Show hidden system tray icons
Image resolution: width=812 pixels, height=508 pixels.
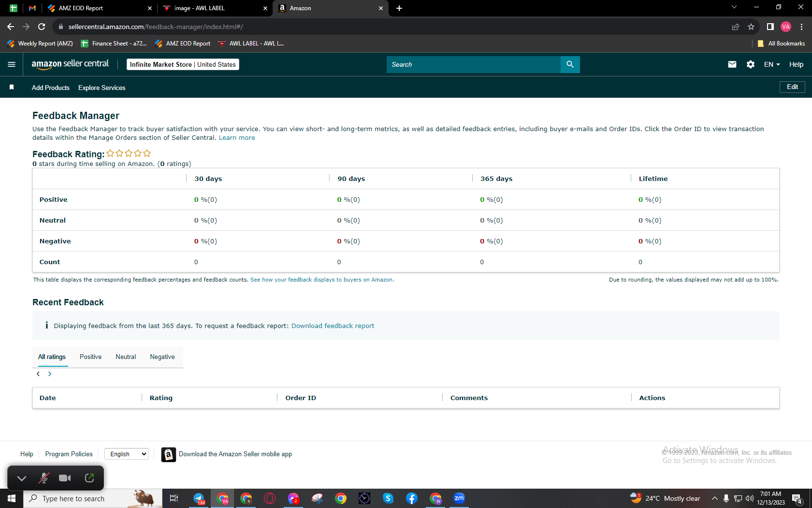(x=714, y=498)
